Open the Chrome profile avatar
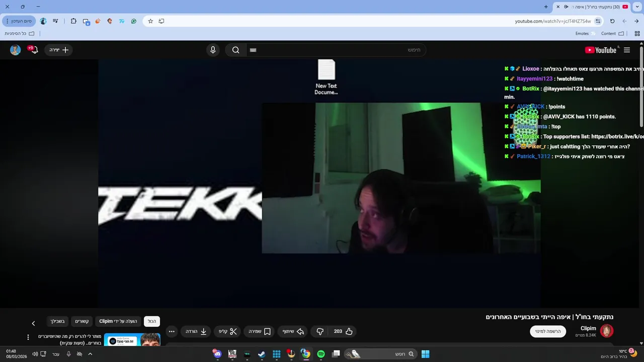The image size is (644, 362). click(43, 21)
